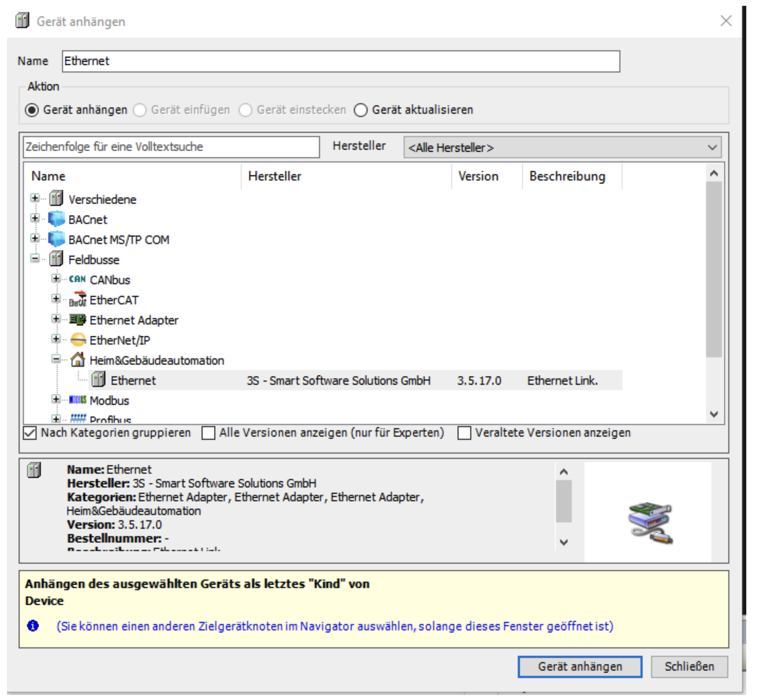Click the Heim&Gebäudeautomation house icon
The image size is (761, 700).
click(77, 360)
